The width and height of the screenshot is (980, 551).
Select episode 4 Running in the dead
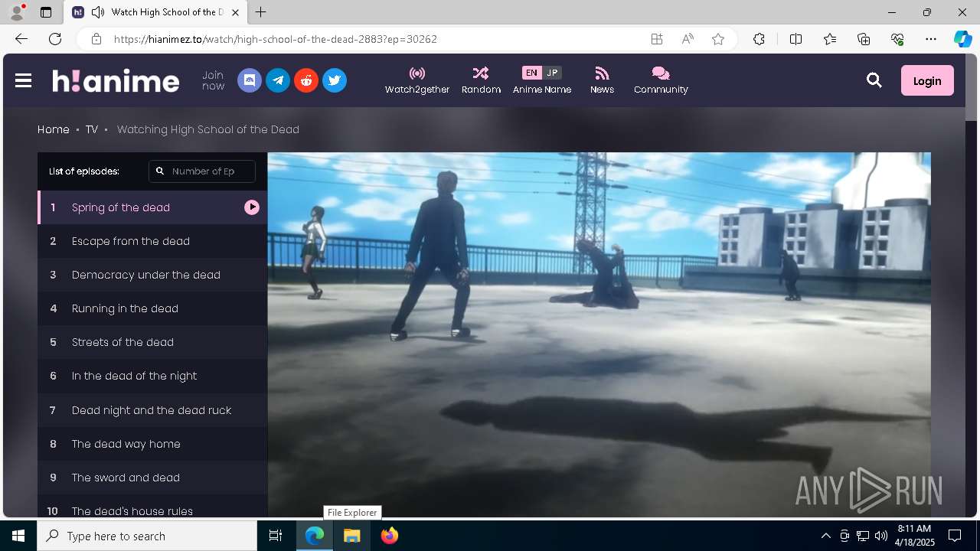click(x=152, y=308)
